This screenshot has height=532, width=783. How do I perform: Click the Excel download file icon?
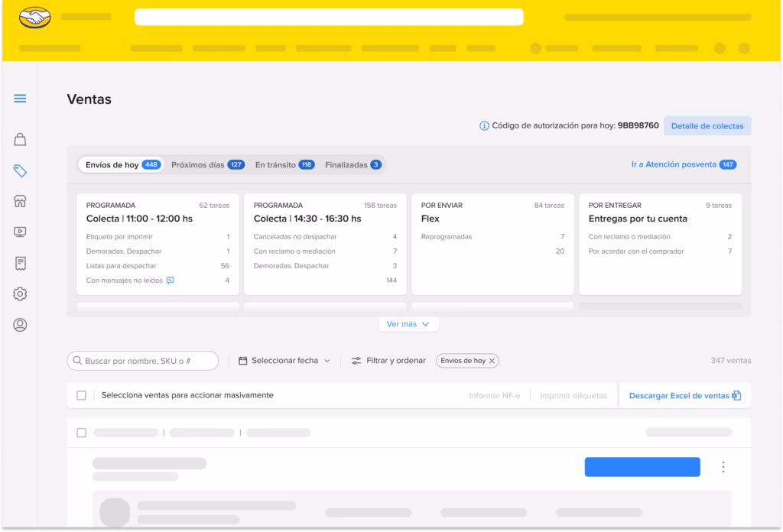click(736, 395)
